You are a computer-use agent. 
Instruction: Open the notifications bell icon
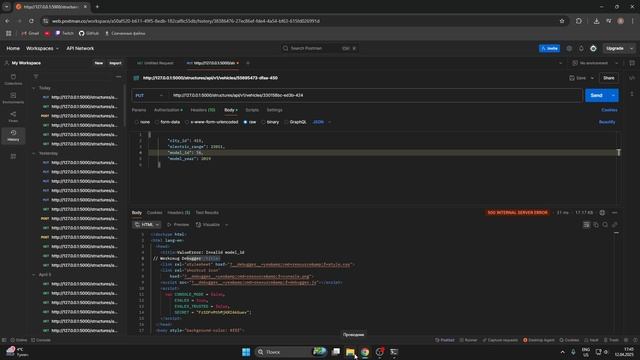click(x=581, y=48)
